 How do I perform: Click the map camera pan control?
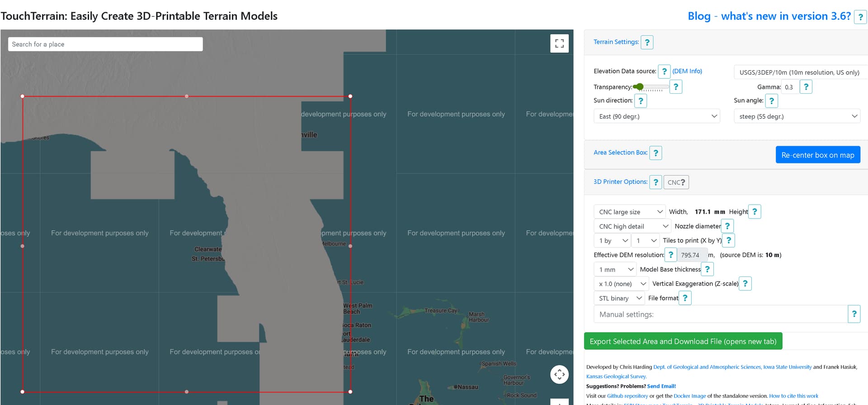click(559, 374)
